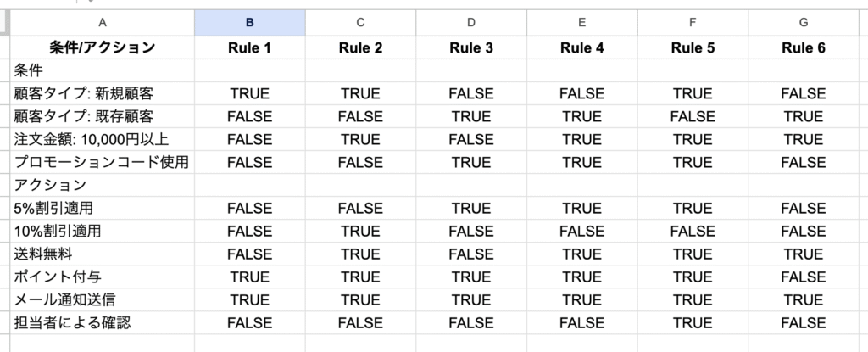Select the Rule 4 header cell
The width and height of the screenshot is (868, 352).
tap(581, 47)
